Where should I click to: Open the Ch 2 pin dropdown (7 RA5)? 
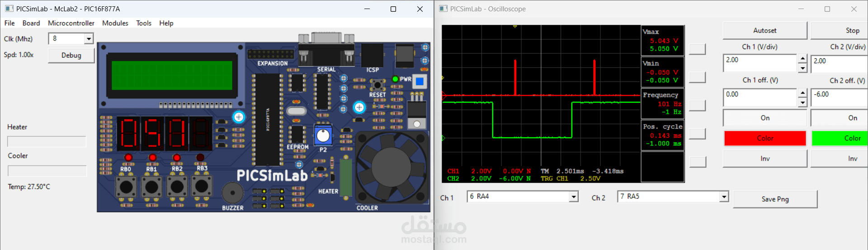pyautogui.click(x=724, y=196)
